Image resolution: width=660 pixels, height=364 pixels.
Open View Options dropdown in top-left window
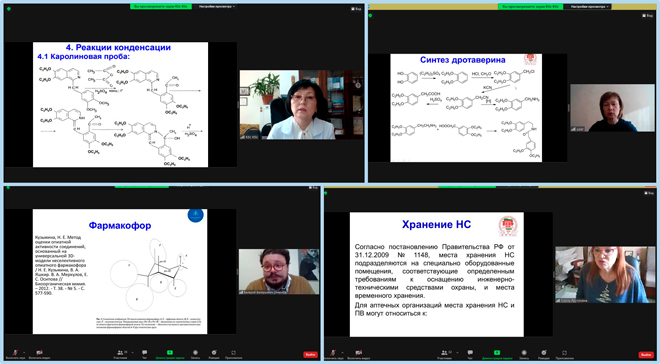217,6
